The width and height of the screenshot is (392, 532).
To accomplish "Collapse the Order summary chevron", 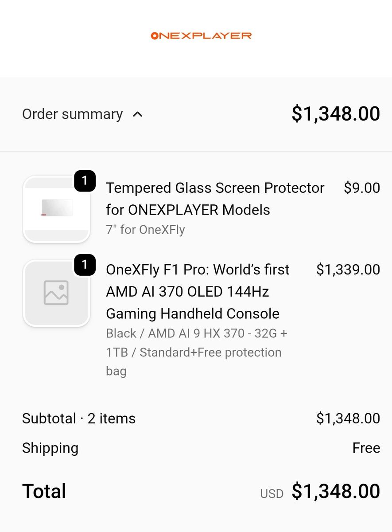I will click(x=138, y=114).
